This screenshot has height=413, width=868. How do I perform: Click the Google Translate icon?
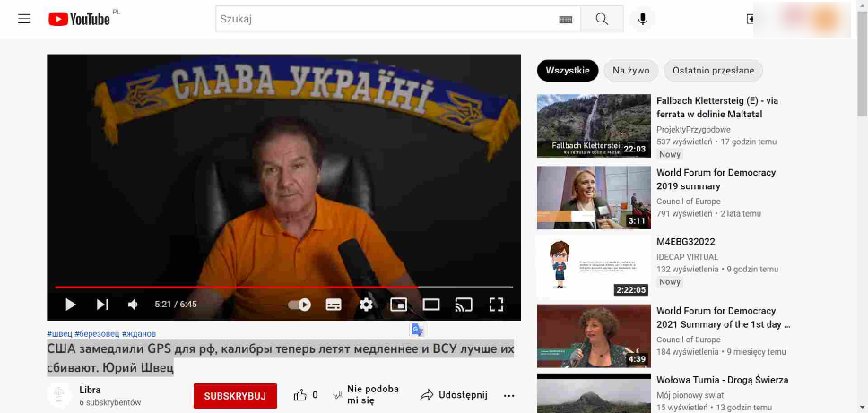[x=417, y=330]
